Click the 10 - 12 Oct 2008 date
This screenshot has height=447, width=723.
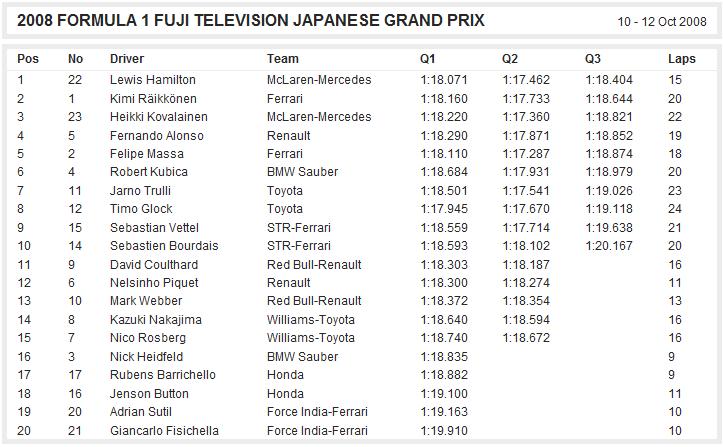coord(662,22)
